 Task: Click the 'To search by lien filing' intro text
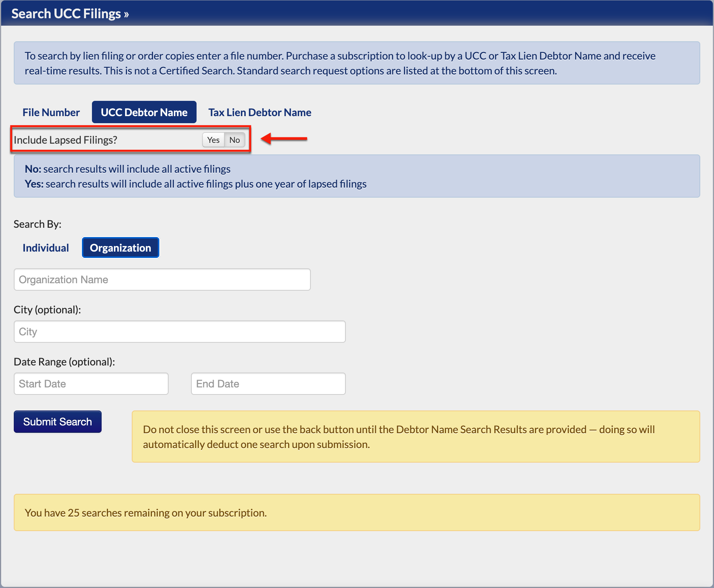tap(340, 63)
